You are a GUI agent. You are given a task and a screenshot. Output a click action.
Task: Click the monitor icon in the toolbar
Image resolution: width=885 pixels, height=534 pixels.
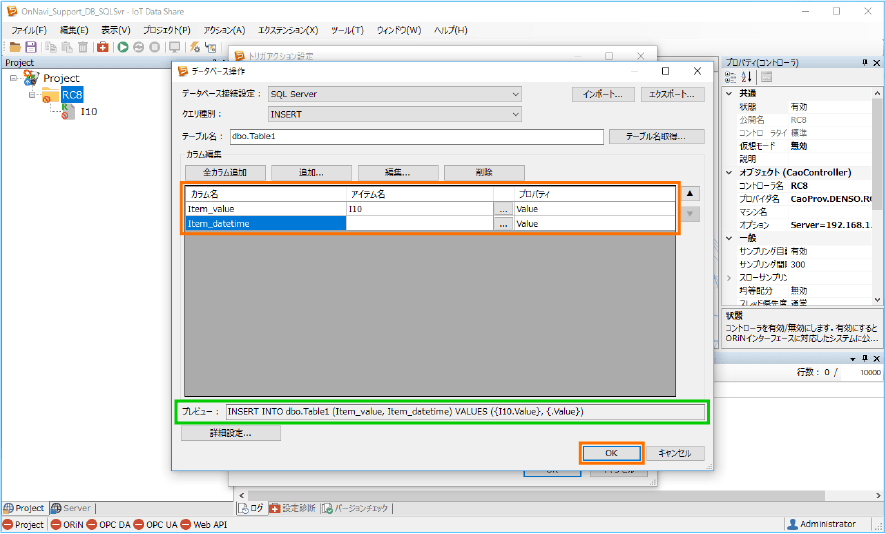pyautogui.click(x=175, y=47)
